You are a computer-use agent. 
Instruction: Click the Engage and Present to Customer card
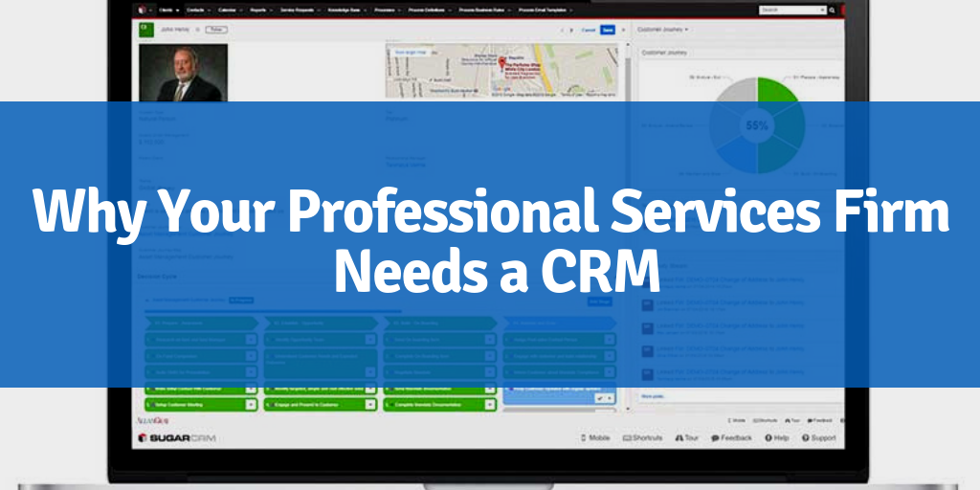320,405
